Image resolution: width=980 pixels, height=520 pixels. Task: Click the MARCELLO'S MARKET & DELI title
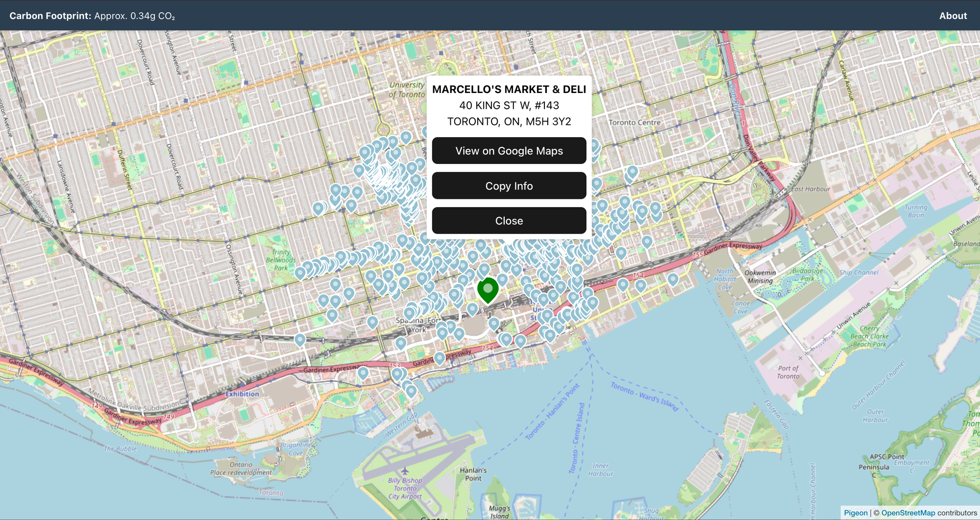click(x=509, y=89)
